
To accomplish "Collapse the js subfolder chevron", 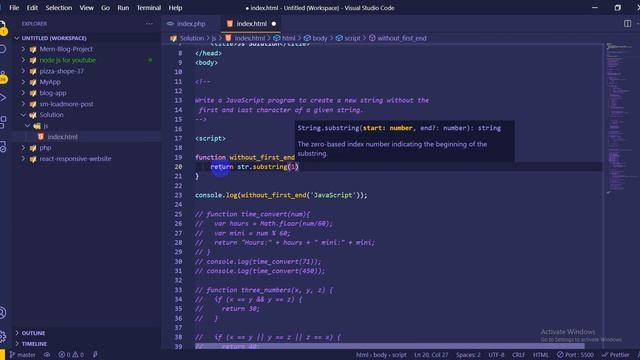I will coord(27,126).
